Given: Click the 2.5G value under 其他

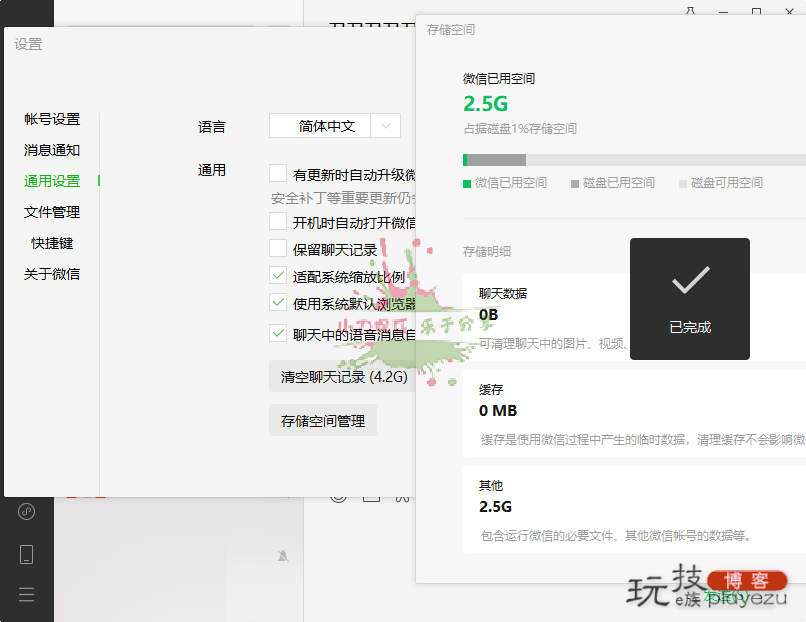Looking at the screenshot, I should pos(495,507).
